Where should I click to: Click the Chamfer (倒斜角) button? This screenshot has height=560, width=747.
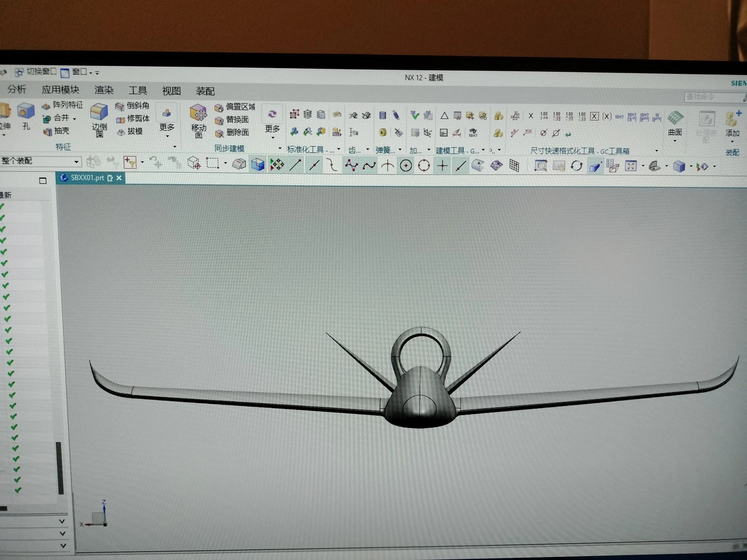pos(133,106)
